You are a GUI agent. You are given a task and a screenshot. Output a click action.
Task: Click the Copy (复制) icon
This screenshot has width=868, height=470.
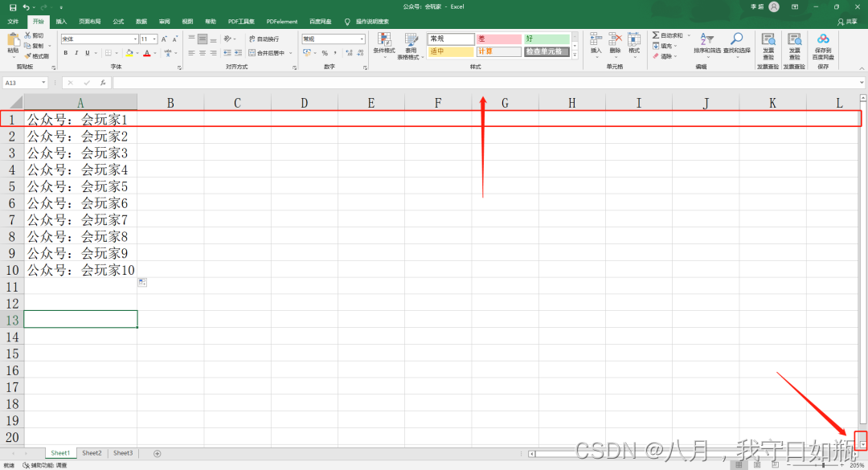click(x=27, y=46)
